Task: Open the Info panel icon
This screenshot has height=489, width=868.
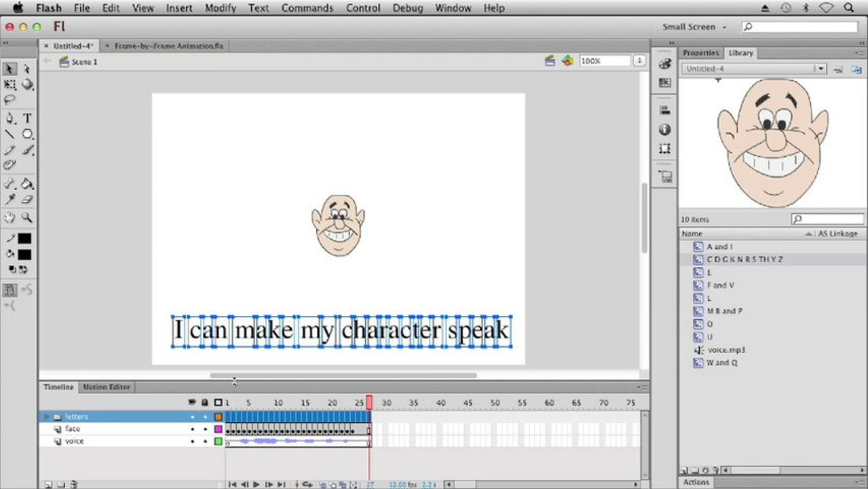Action: [x=664, y=129]
